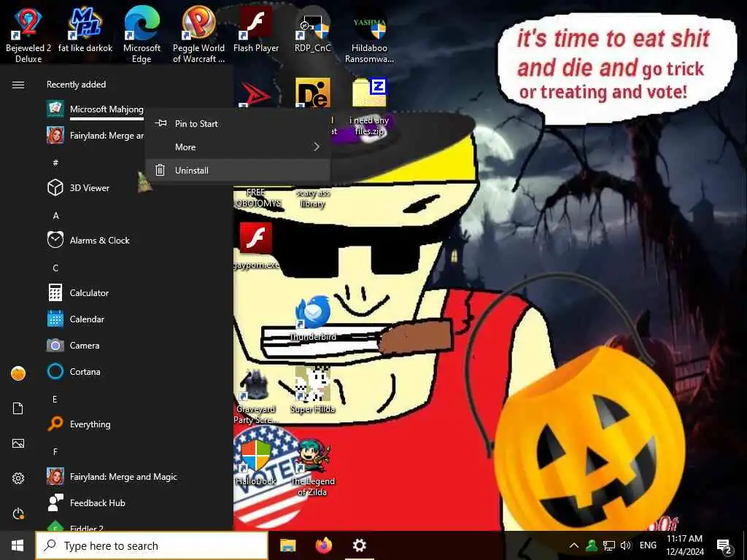Screen dimensions: 747x560
Task: Expand the More submenu entry
Action: tap(237, 147)
